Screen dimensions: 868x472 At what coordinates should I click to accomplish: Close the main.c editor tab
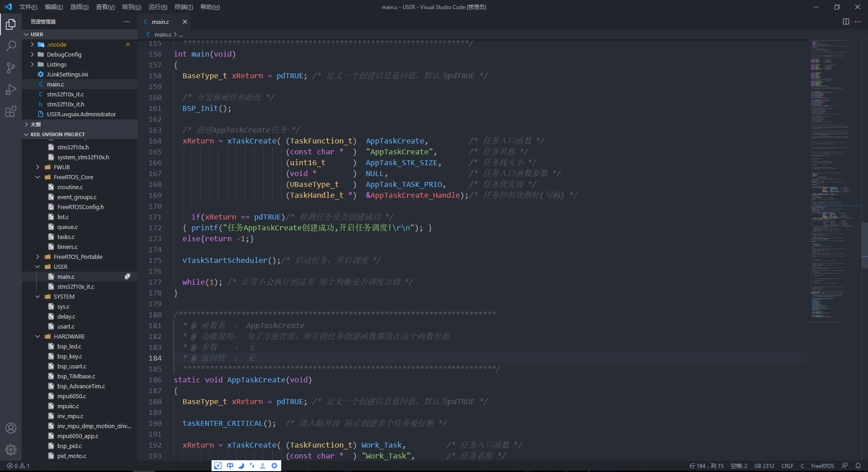click(184, 22)
